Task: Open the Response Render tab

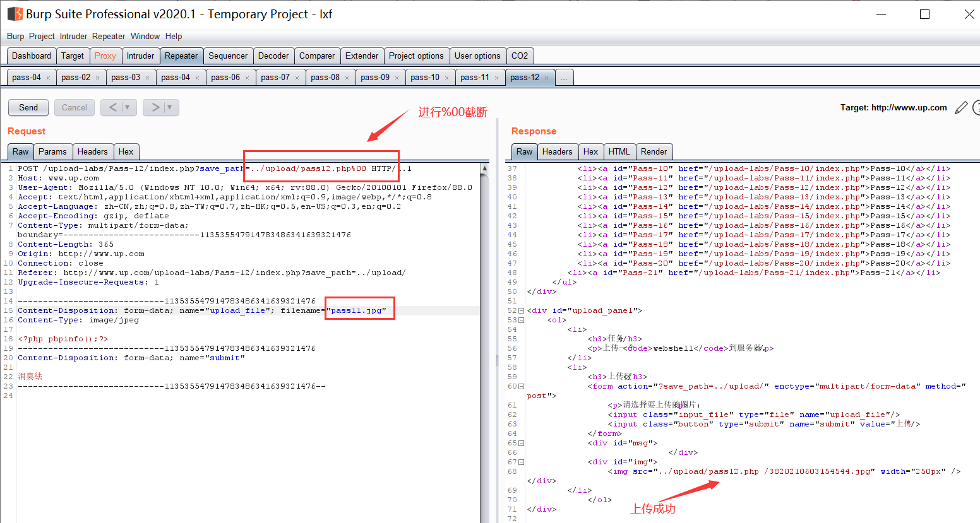Action: pos(654,151)
